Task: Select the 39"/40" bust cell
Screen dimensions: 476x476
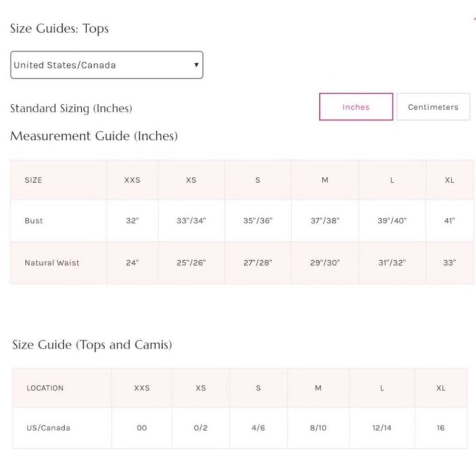Action: tap(392, 221)
